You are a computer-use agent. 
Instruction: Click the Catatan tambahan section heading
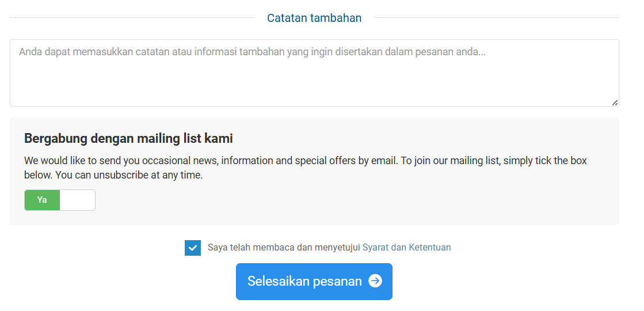(314, 18)
